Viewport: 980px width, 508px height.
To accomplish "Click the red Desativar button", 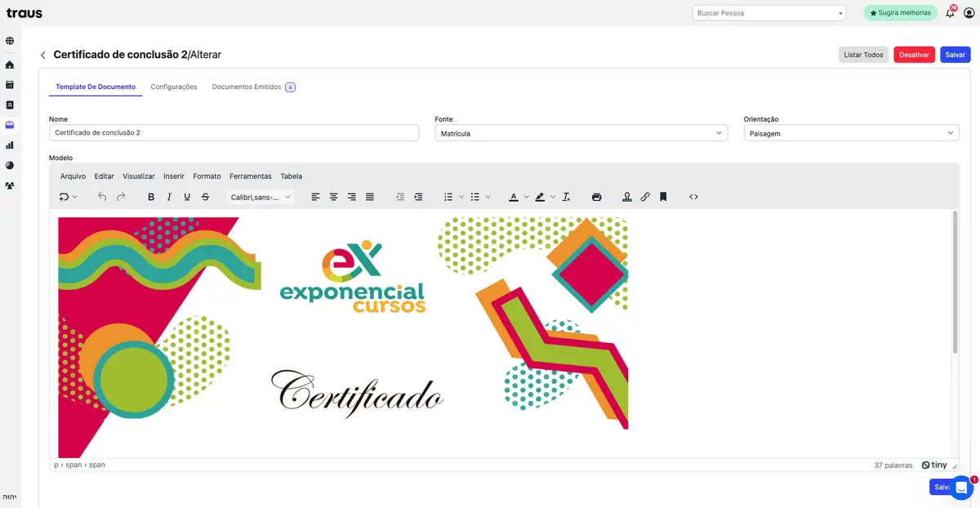I will 914,55.
